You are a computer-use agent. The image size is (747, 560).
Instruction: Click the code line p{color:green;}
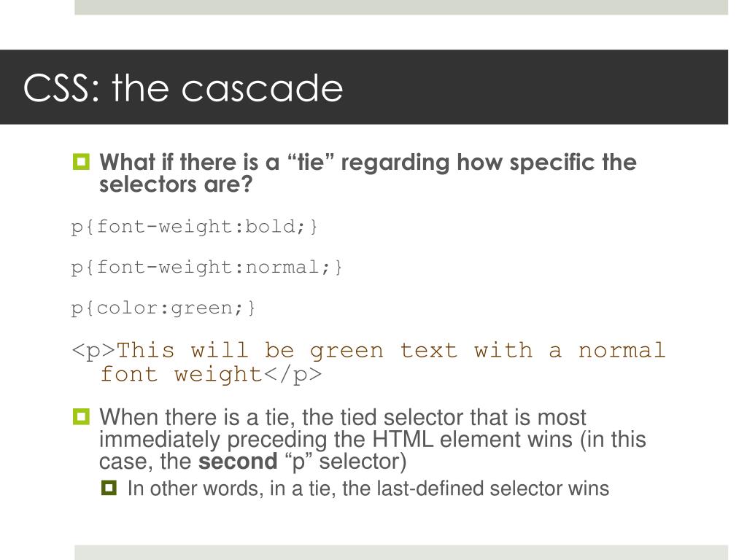coord(163,308)
